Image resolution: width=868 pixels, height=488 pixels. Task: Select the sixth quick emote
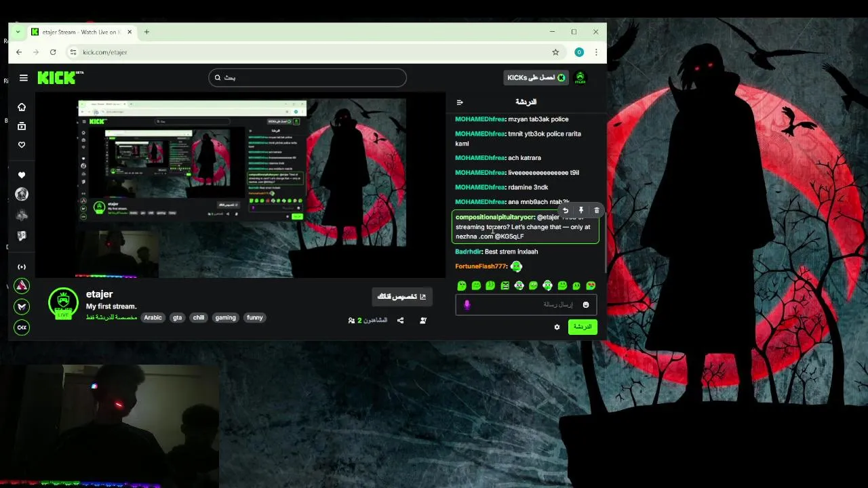tap(533, 286)
